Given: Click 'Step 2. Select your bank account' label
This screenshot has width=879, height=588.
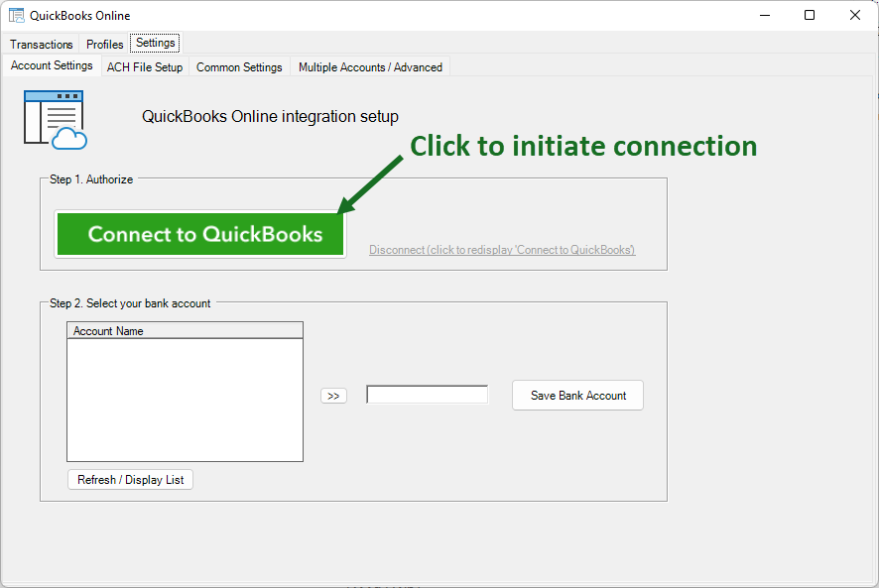Looking at the screenshot, I should click(x=130, y=303).
